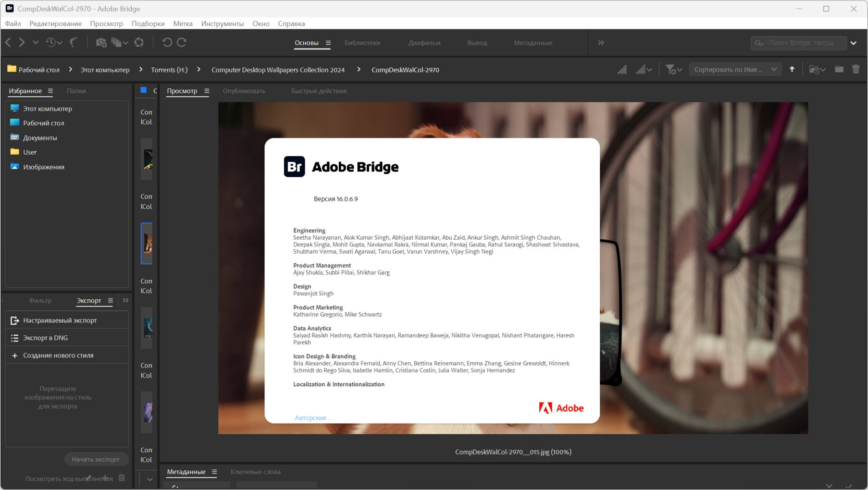Open the Сортировать по Имя dropdown
Image resolution: width=868 pixels, height=490 pixels.
(x=735, y=70)
